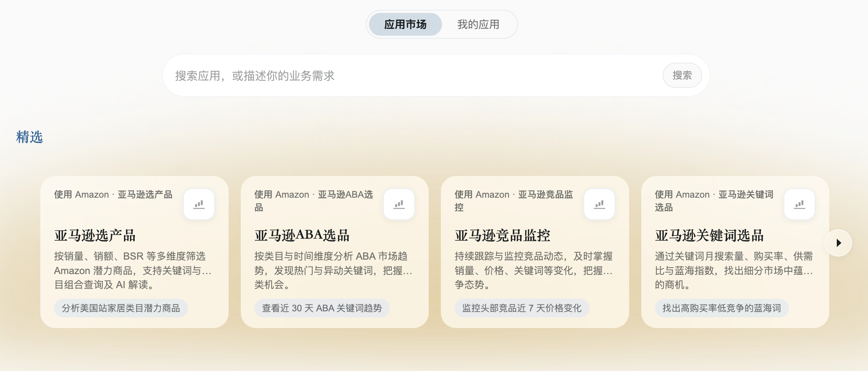Click description starting 按类目与时间维度分析
The width and height of the screenshot is (868, 371).
333,270
